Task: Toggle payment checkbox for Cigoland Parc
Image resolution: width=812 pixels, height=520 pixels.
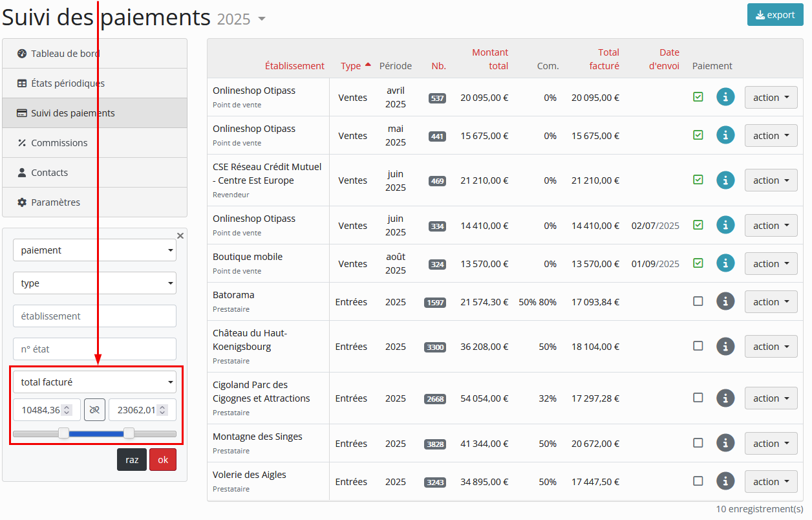Action: (698, 398)
